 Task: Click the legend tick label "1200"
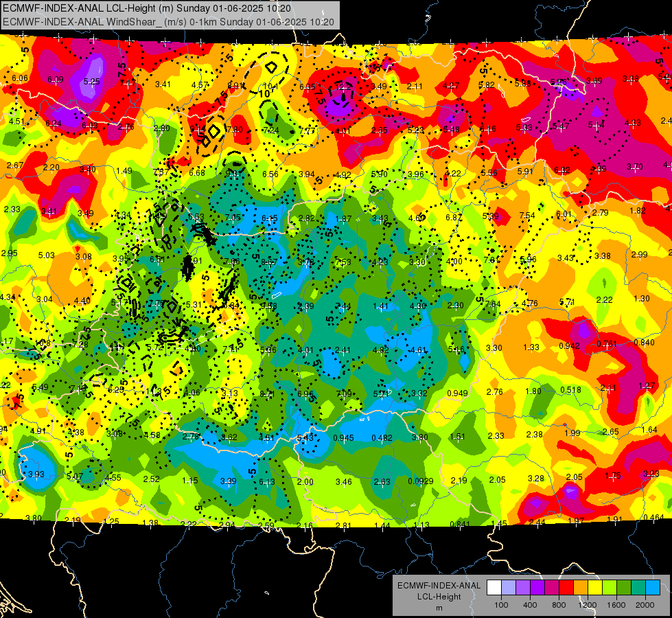(588, 605)
